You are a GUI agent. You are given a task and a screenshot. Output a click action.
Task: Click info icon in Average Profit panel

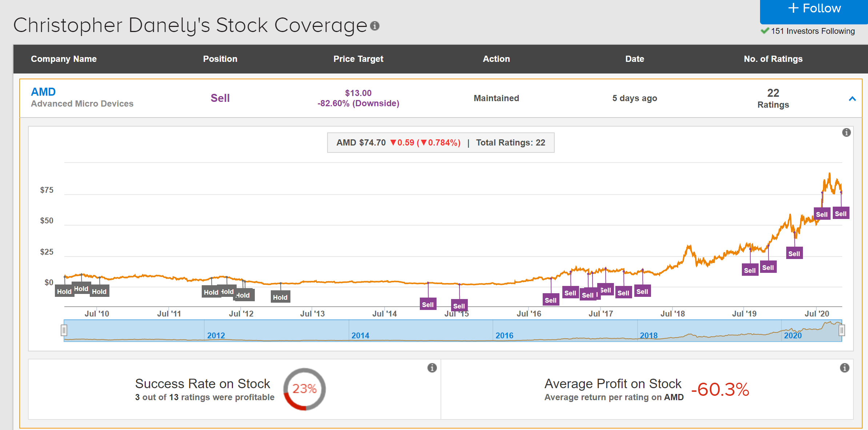click(844, 368)
